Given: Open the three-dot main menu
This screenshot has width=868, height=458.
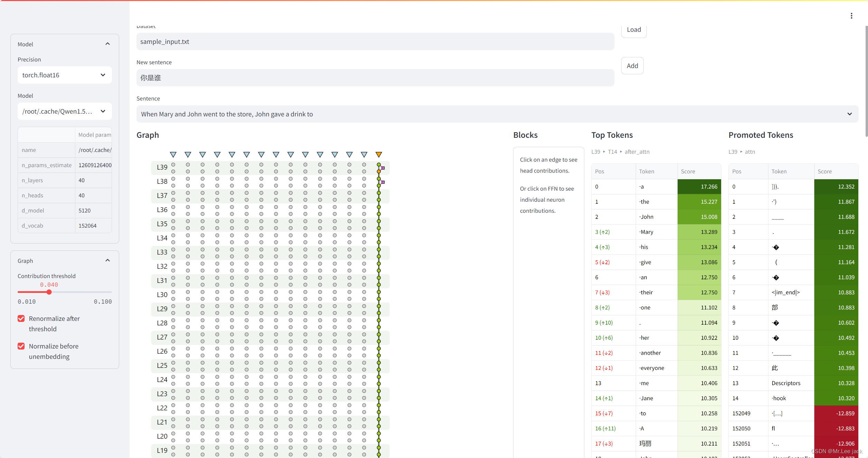Looking at the screenshot, I should pos(851,16).
